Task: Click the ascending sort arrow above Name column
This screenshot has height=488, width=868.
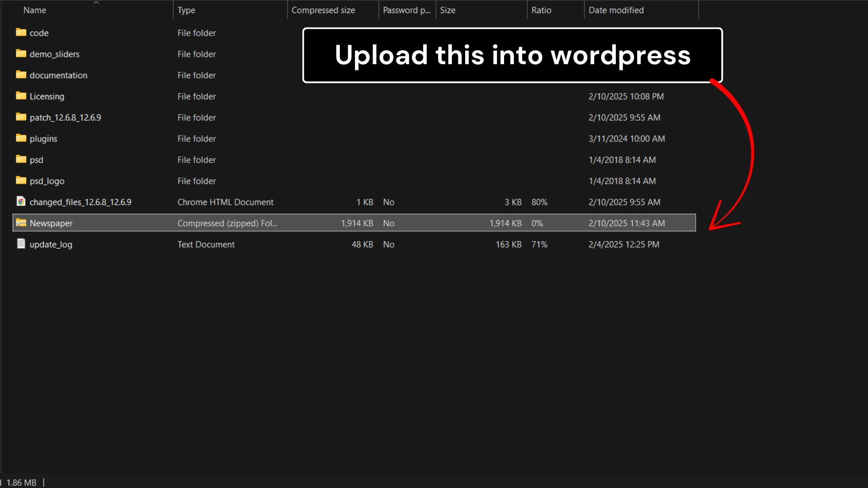Action: click(x=96, y=4)
